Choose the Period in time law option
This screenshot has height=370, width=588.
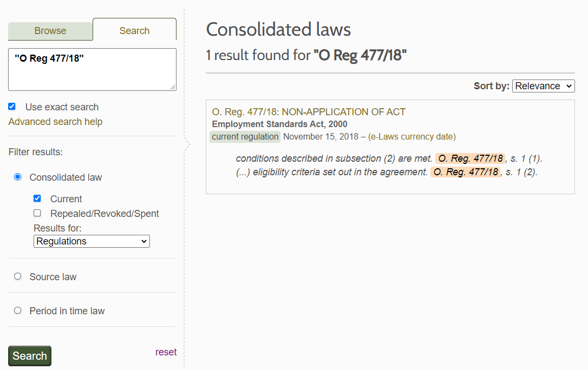pyautogui.click(x=17, y=310)
